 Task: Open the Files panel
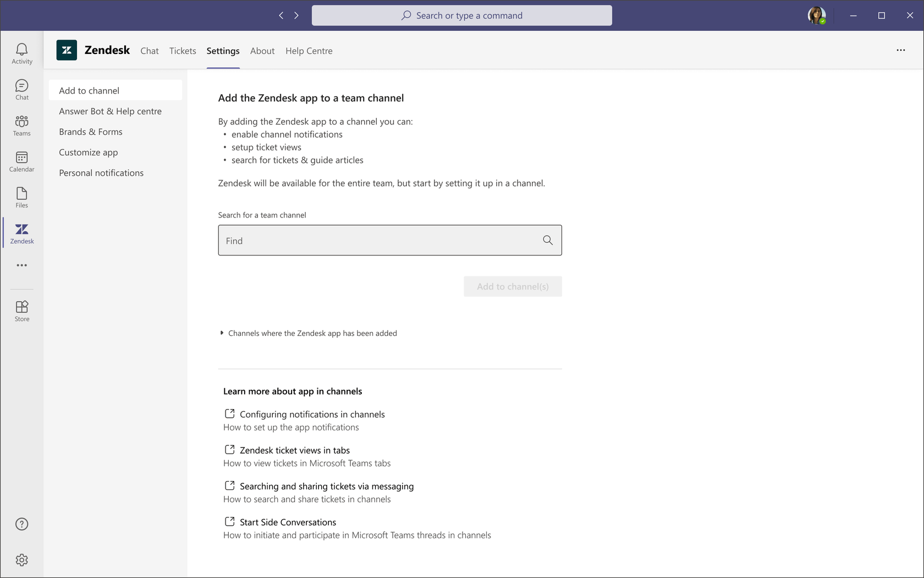pos(21,197)
